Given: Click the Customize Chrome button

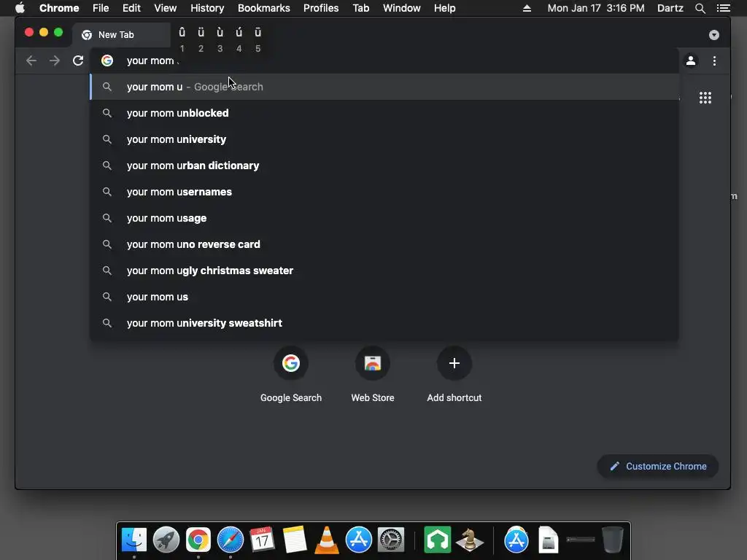Looking at the screenshot, I should pos(658,466).
